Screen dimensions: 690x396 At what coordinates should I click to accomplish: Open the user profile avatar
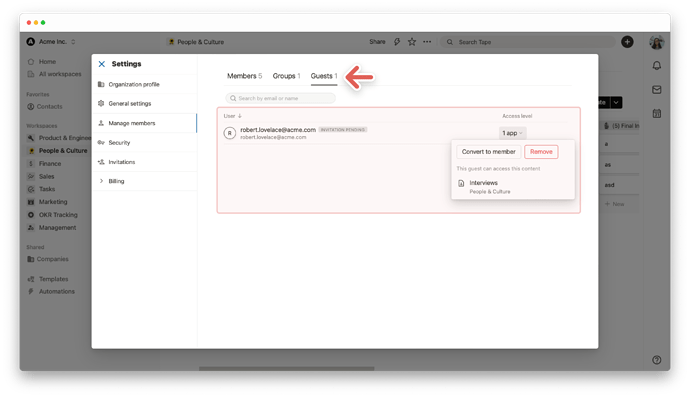(x=657, y=42)
